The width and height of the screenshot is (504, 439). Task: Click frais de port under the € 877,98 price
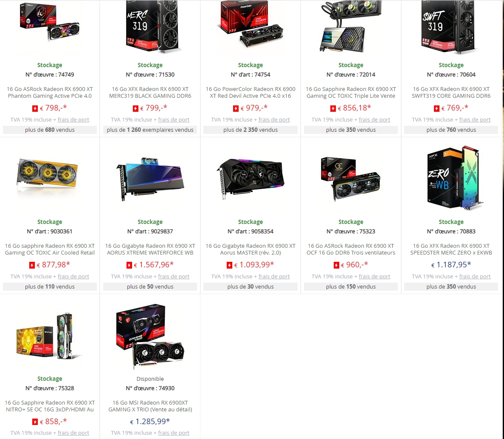(73, 276)
